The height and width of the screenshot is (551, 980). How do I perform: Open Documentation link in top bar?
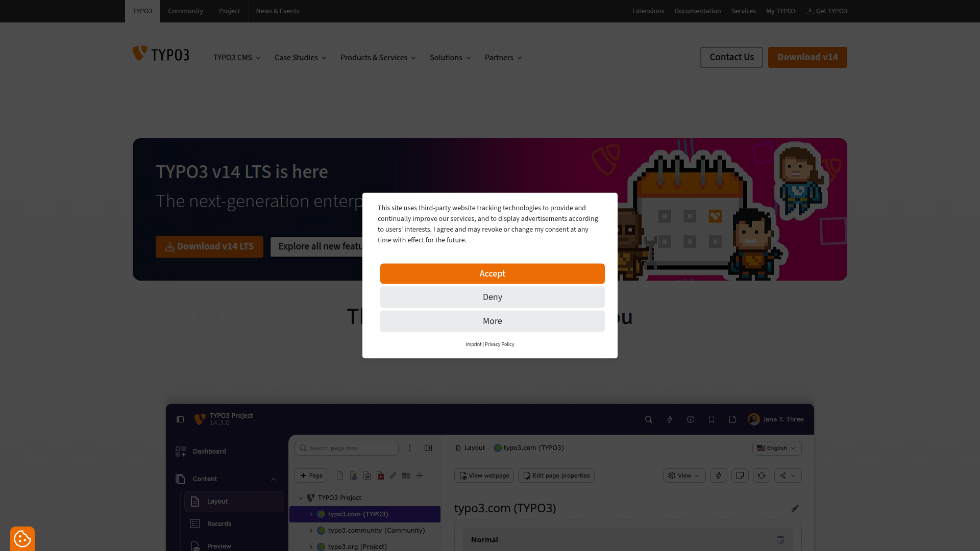click(698, 11)
